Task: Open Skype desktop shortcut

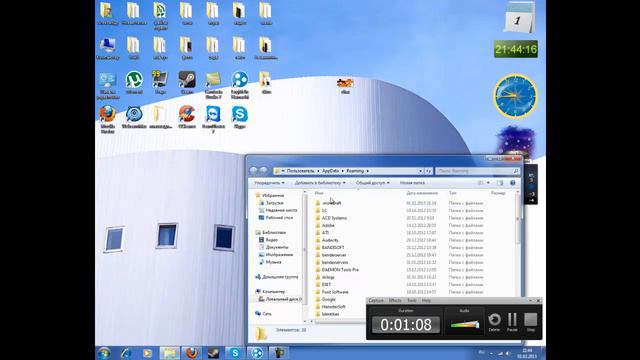Action: point(240,117)
